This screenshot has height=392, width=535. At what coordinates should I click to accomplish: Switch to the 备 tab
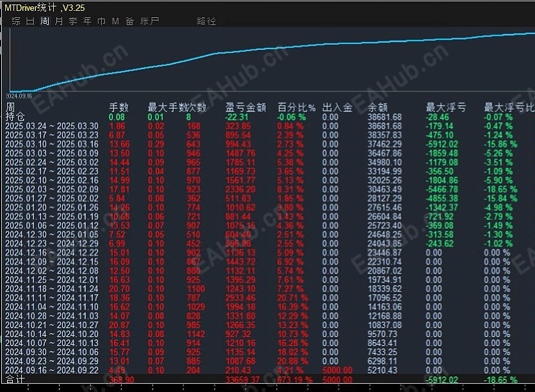tap(129, 21)
